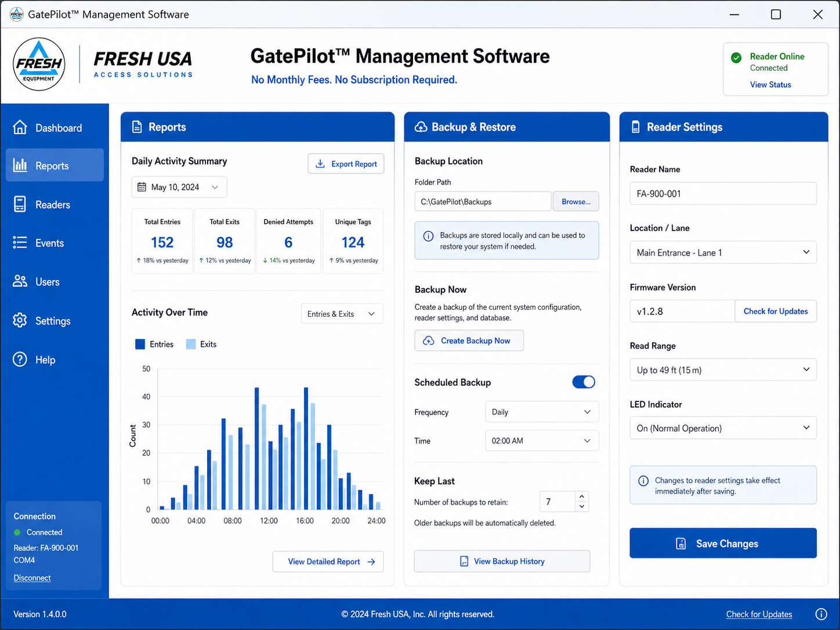
Task: Click the calendar icon beside May 10, 2024
Action: (x=142, y=187)
